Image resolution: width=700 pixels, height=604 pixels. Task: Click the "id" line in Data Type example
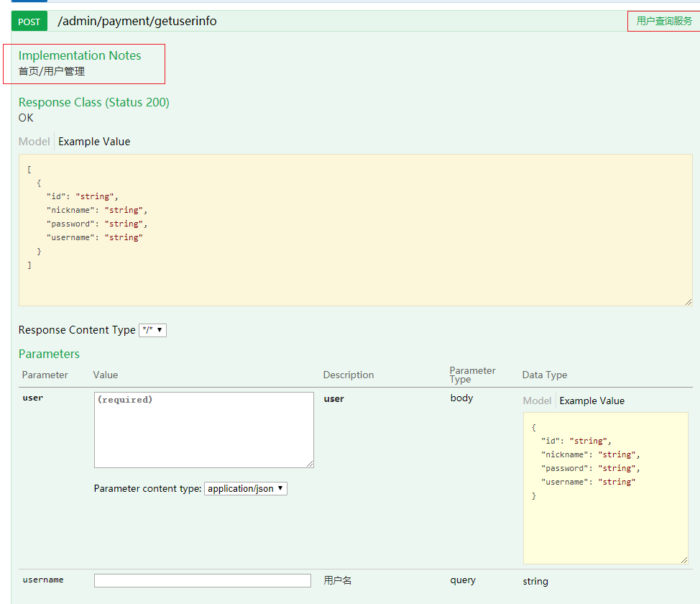tap(576, 441)
